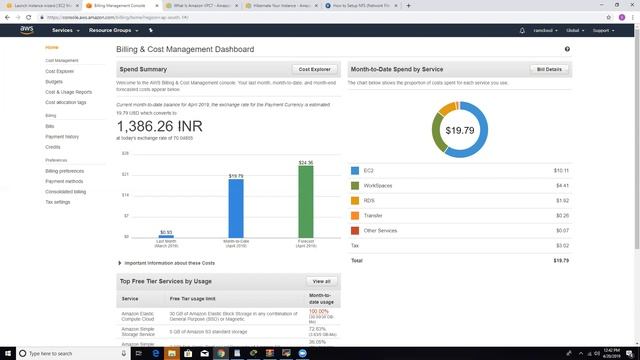Open Billing preferences in sidebar
The image size is (640, 360).
pos(64,171)
